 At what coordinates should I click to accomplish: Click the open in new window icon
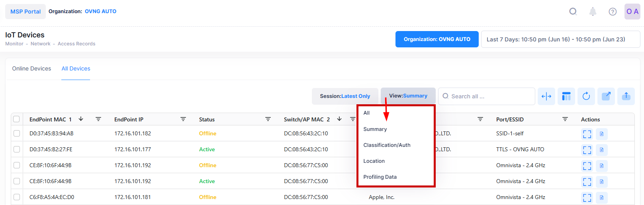(606, 96)
